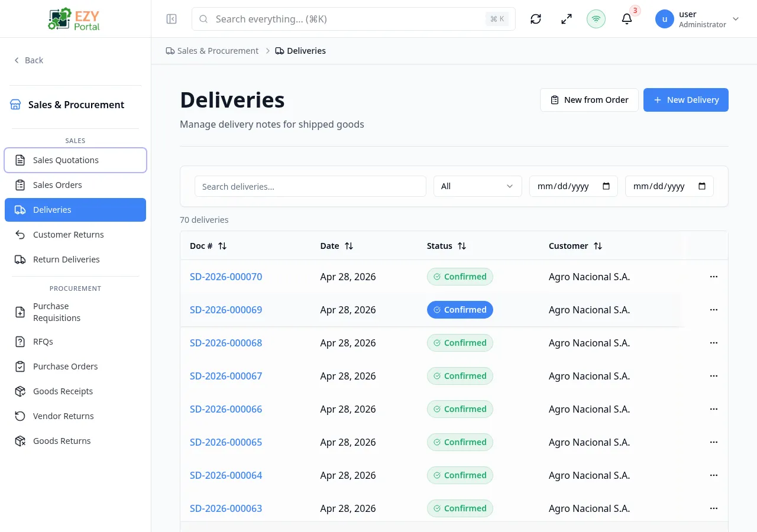The width and height of the screenshot is (757, 532).
Task: Open delivery SD-2026-000064 link
Action: [226, 475]
